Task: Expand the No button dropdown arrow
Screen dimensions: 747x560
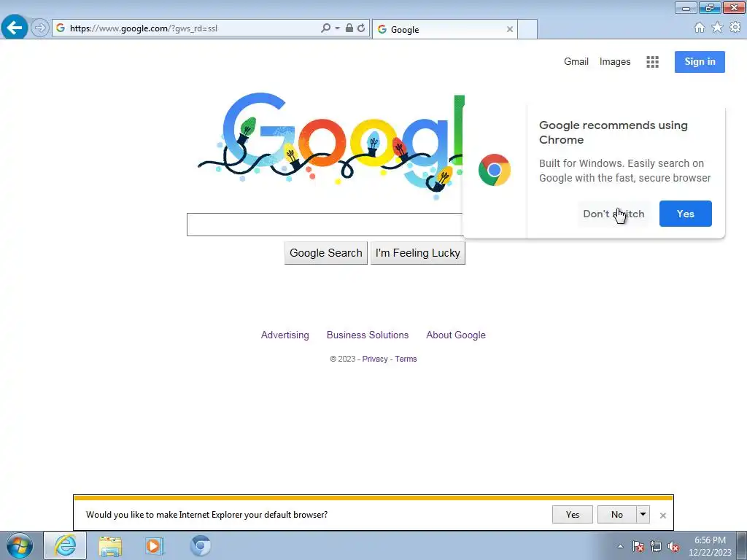Action: (643, 514)
